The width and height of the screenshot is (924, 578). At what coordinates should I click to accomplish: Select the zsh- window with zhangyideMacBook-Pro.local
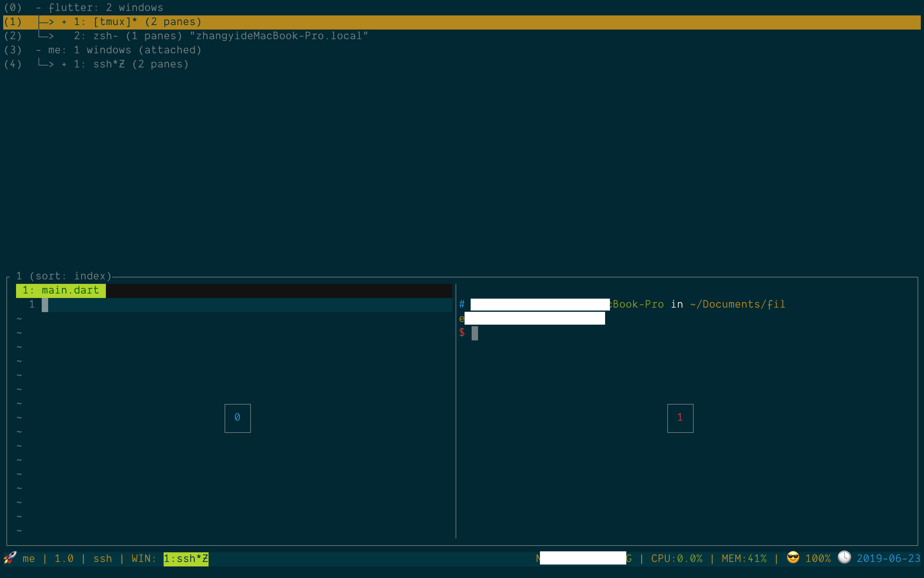coord(462,36)
